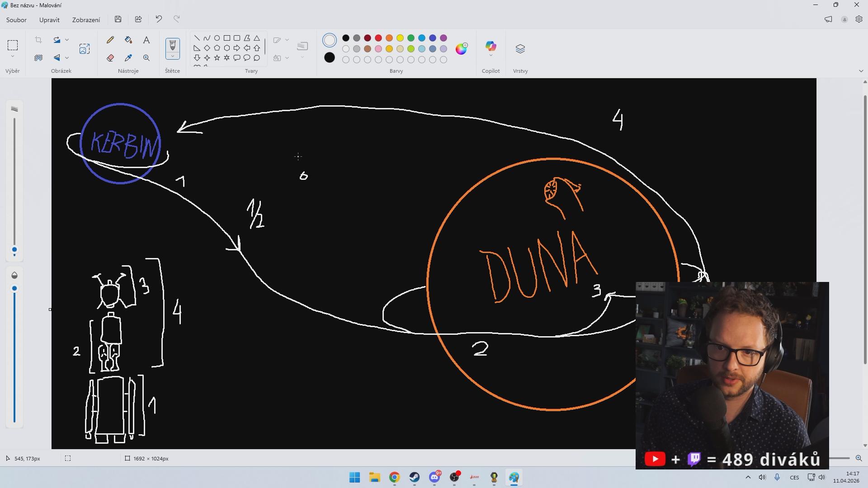Click the Remove background icon
The image size is (868, 488).
(38, 58)
